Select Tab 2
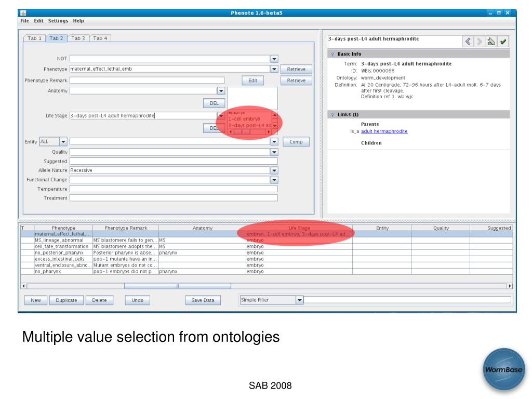This screenshot has width=532, height=399. pyautogui.click(x=56, y=38)
